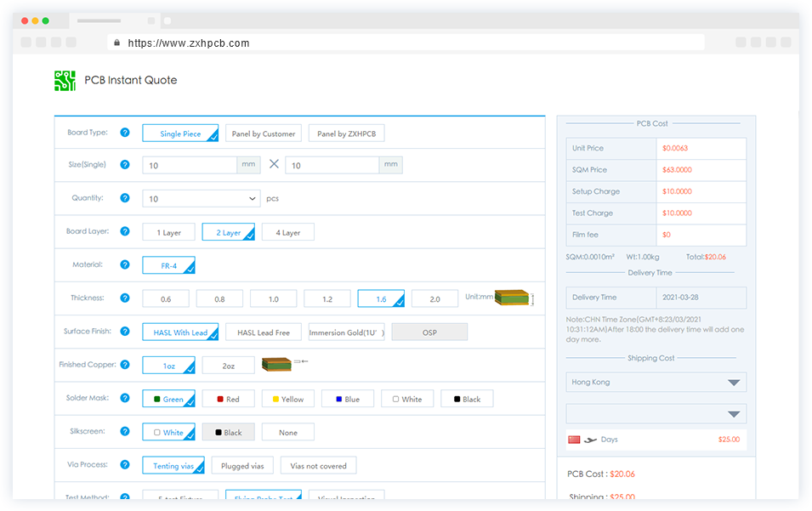Select 1oz finished copper
This screenshot has width=812, height=511.
pos(169,366)
